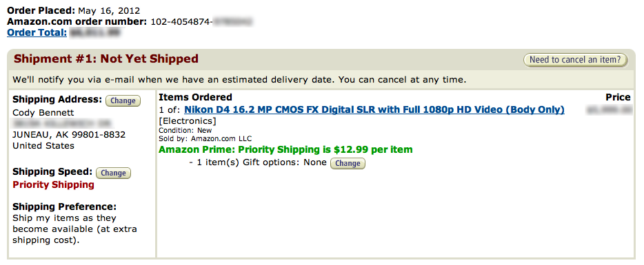Click the 'Need to cancel an item?' button
Viewport: 644px width, 265px height.
point(575,60)
